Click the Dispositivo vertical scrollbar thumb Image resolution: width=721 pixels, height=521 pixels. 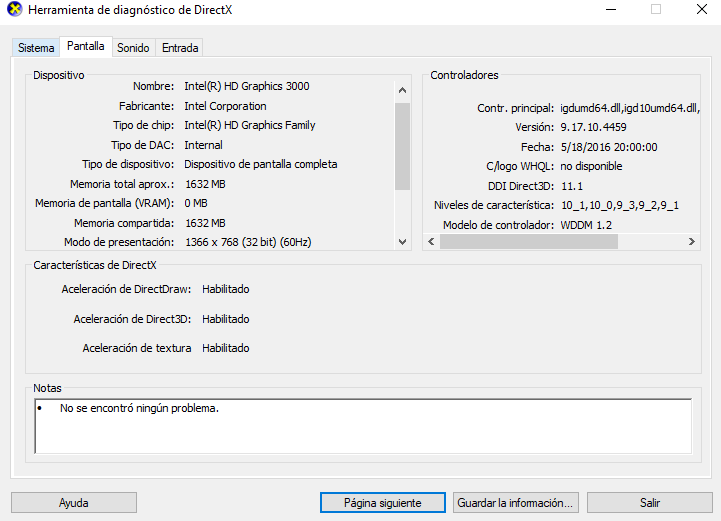coord(402,146)
